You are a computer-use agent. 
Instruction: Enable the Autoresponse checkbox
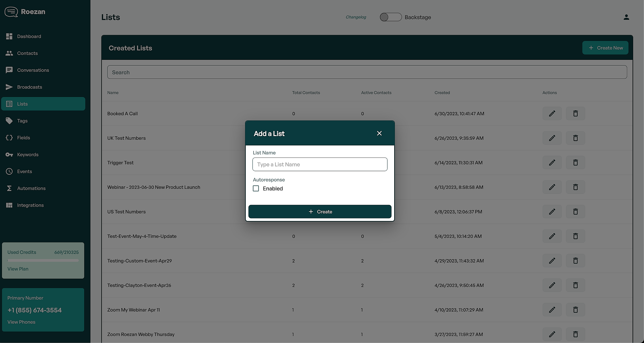point(256,188)
